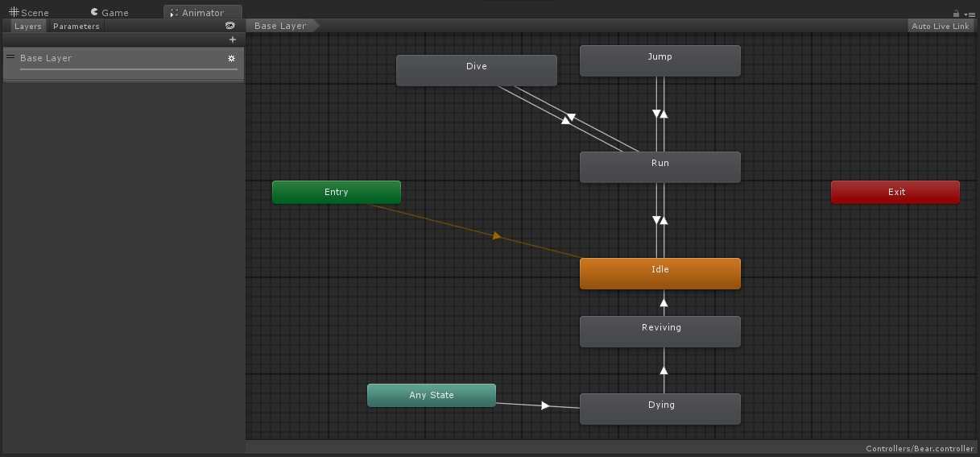The image size is (980, 457).
Task: Select the Dying state node
Action: (660, 409)
